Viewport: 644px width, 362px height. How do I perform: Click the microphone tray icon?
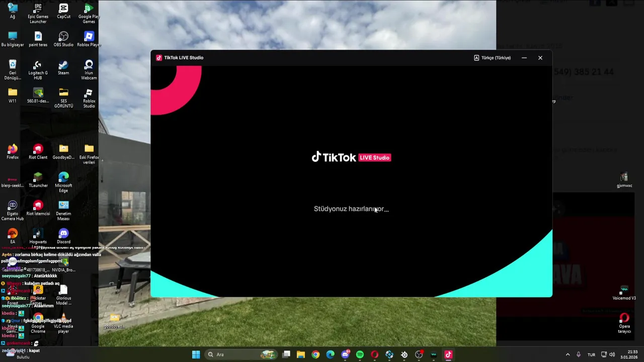579,354
